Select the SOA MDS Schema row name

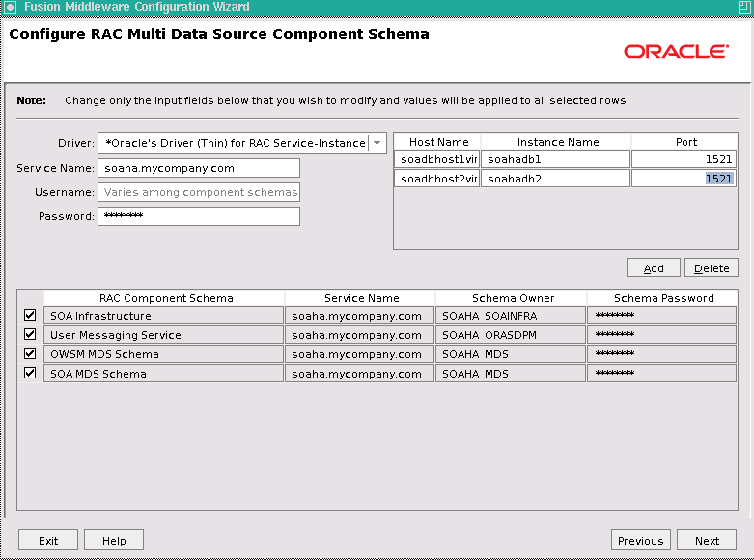click(x=163, y=374)
